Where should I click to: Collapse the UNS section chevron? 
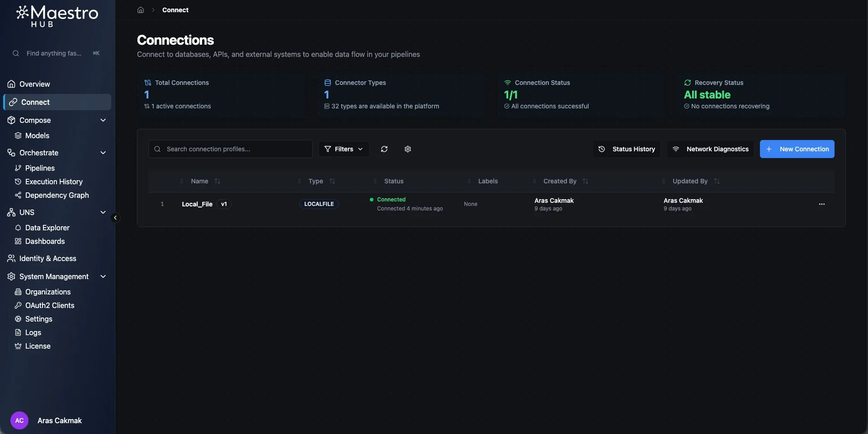pos(103,212)
